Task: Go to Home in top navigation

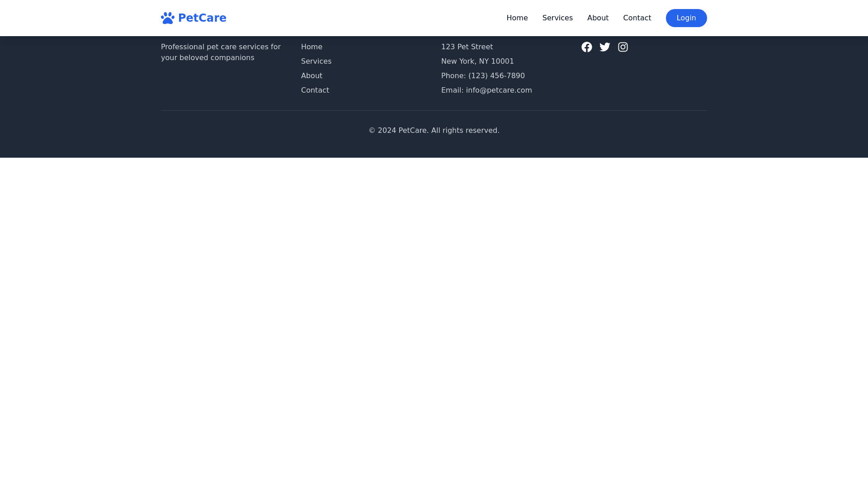Action: 517,18
